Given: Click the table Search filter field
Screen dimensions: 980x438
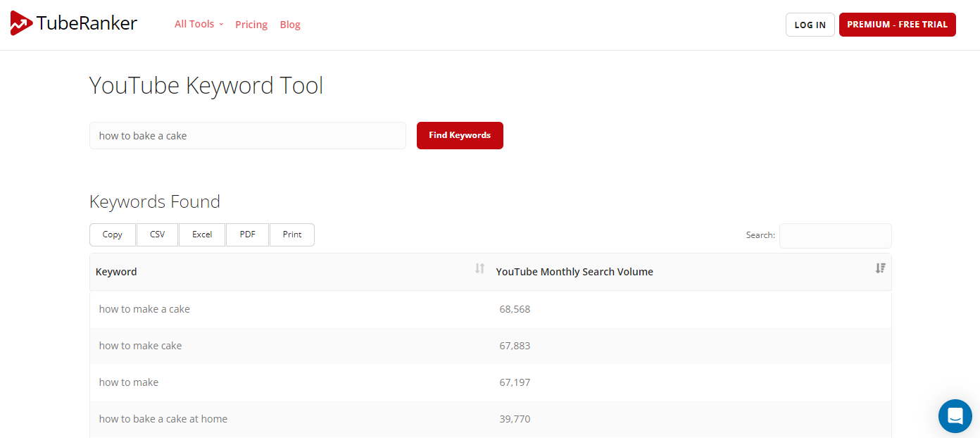Looking at the screenshot, I should point(836,235).
